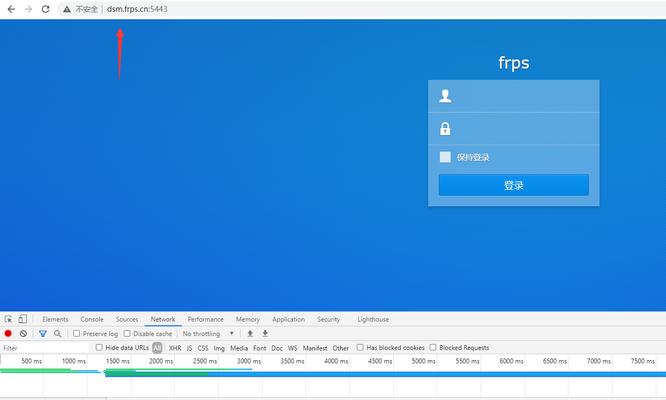Activate the DevTools inspect element picker icon
This screenshot has width=666, height=400.
[x=8, y=319]
